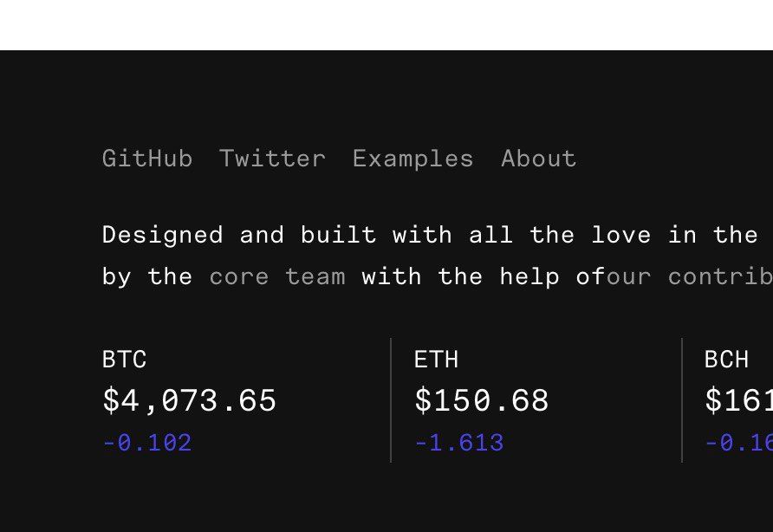
Task: Select the ETH ticker label
Action: pyautogui.click(x=436, y=360)
